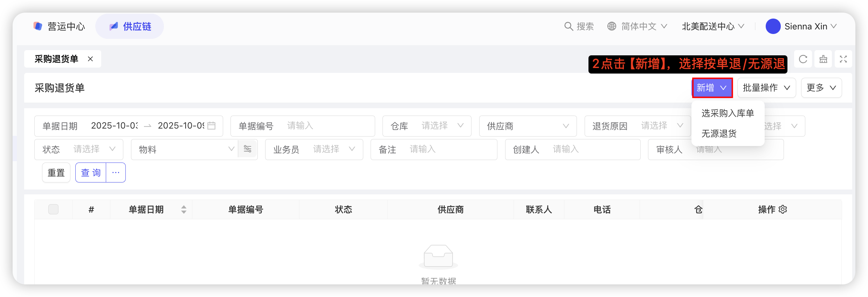Focus the 单据编号 input field
868x297 pixels.
point(328,126)
